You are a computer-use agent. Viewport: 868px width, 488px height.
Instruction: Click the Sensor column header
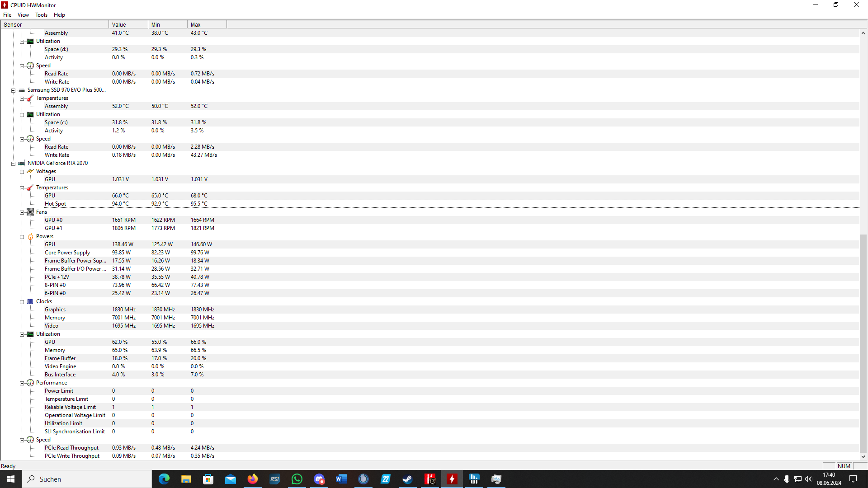(54, 24)
